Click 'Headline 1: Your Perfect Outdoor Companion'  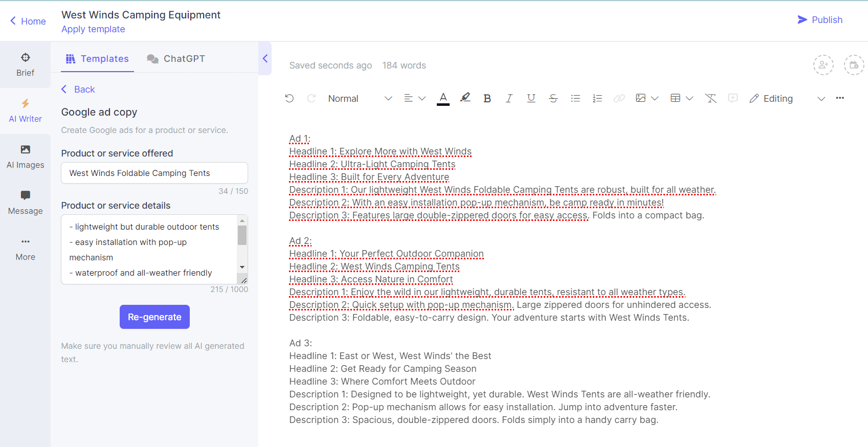click(386, 254)
